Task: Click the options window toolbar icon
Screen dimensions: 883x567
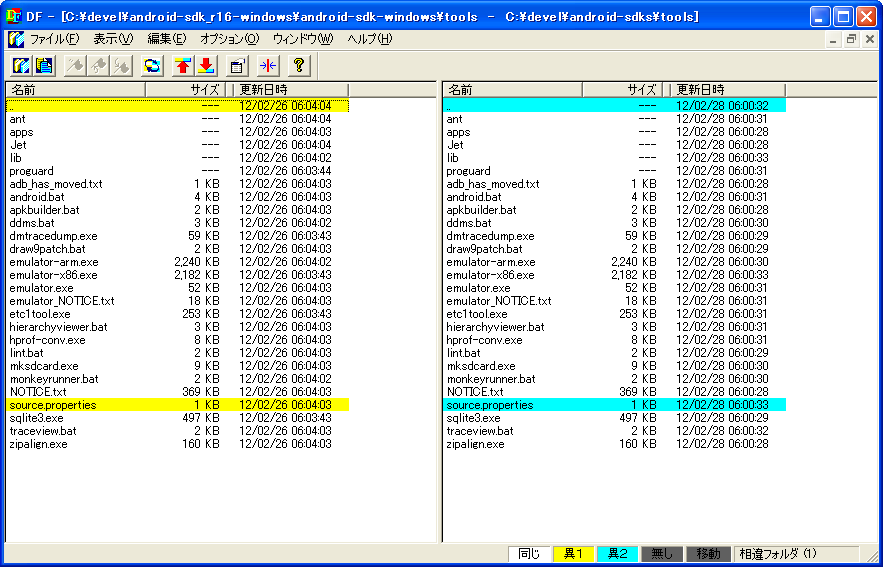Action: pos(237,66)
